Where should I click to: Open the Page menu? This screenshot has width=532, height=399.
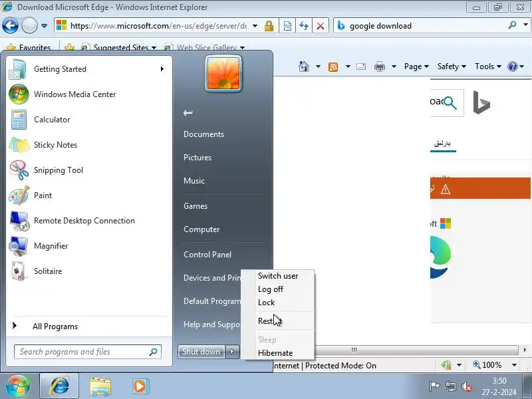click(416, 66)
